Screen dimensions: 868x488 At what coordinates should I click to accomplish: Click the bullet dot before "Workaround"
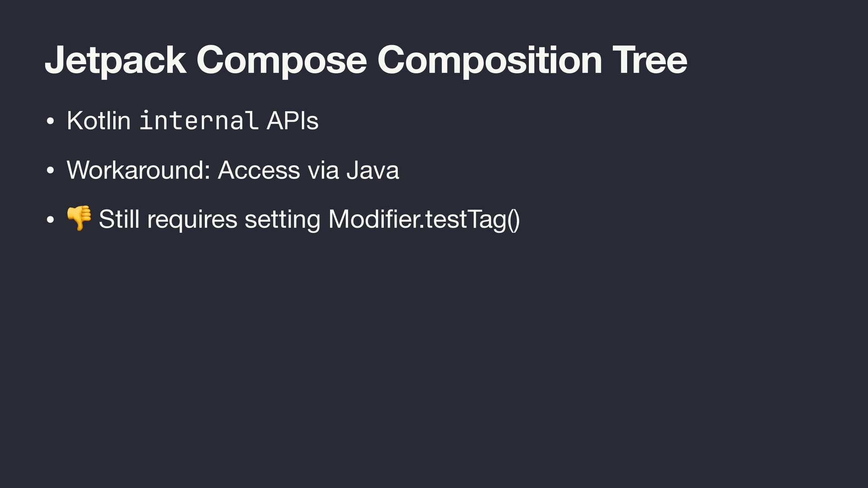50,171
